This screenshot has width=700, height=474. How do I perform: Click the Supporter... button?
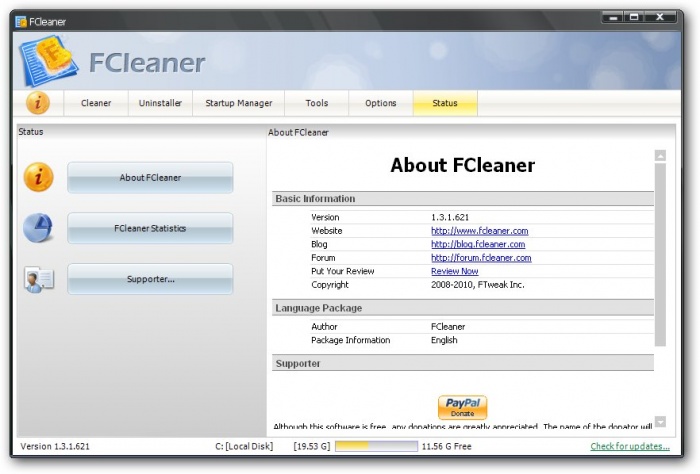pos(150,279)
